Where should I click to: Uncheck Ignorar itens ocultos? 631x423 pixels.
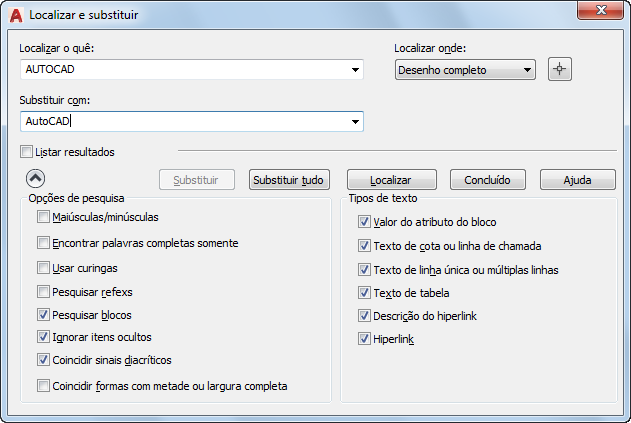(43, 336)
